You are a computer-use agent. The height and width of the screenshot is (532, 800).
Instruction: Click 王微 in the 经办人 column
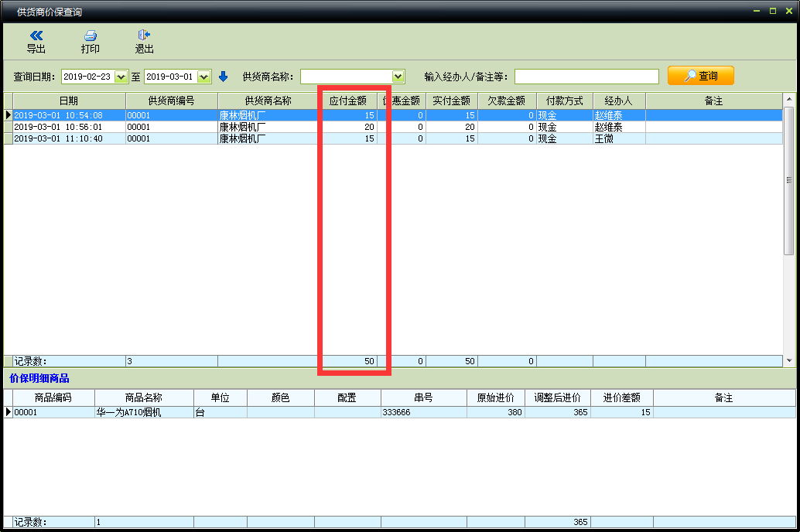[604, 138]
